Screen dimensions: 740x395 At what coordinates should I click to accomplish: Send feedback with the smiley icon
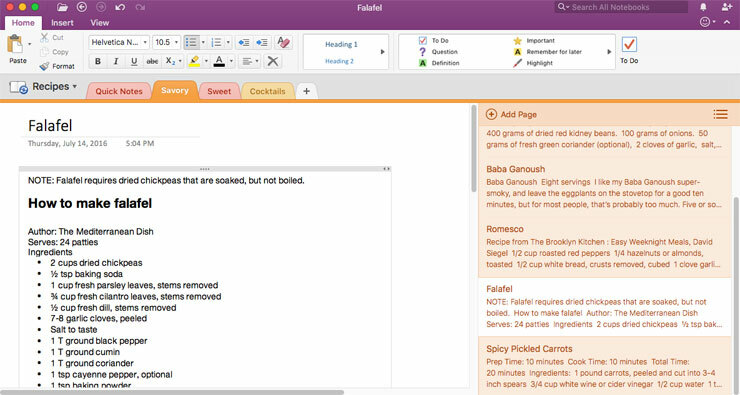pos(705,22)
